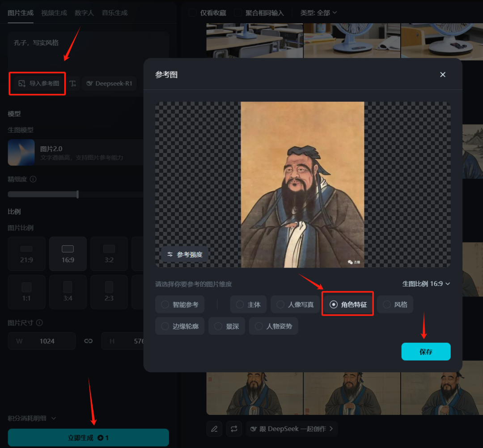
Task: Click the 保存 button
Action: coord(426,351)
